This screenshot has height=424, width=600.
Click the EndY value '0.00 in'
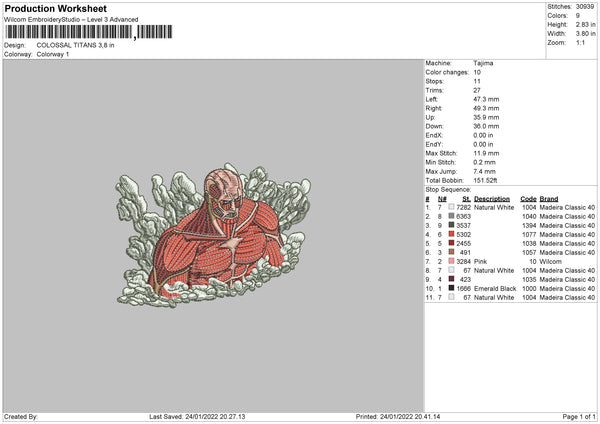(483, 144)
